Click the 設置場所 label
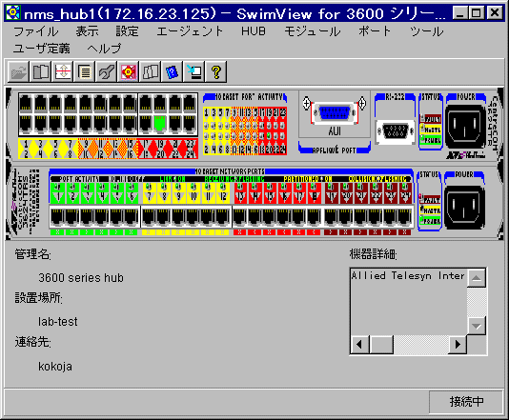509x420 pixels. (39, 298)
